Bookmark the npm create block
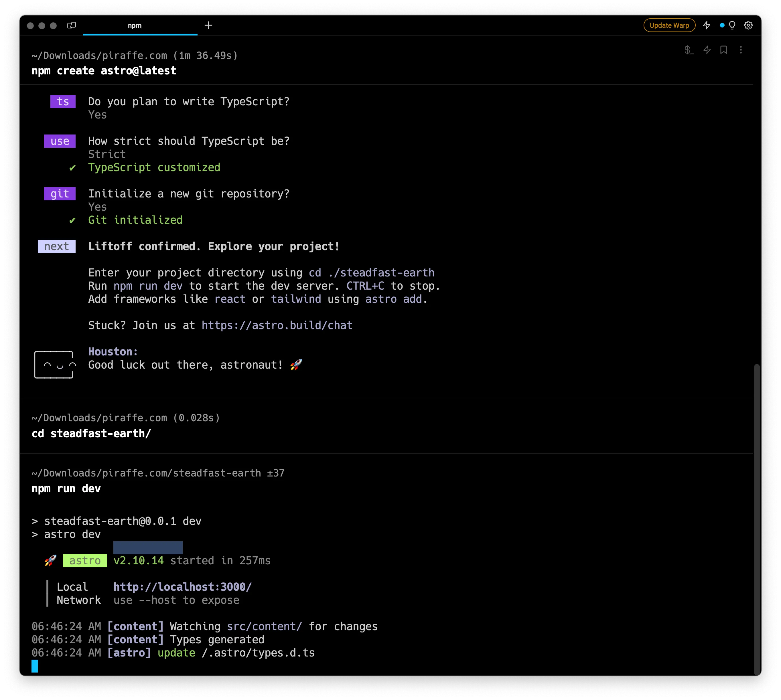 pos(724,50)
